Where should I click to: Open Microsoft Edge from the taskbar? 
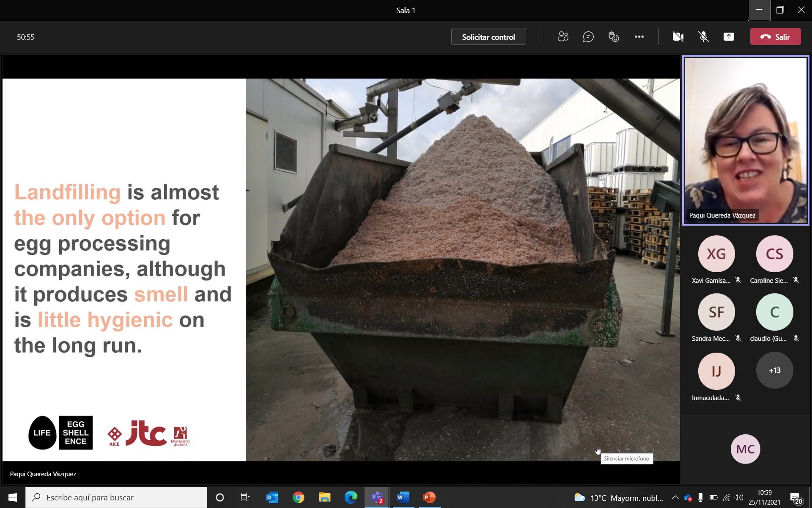tap(351, 497)
